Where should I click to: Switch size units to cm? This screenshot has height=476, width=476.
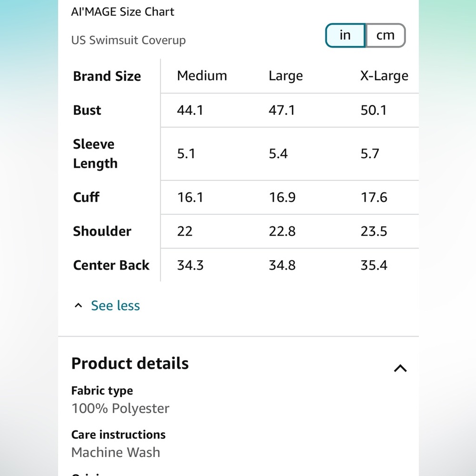click(x=386, y=36)
